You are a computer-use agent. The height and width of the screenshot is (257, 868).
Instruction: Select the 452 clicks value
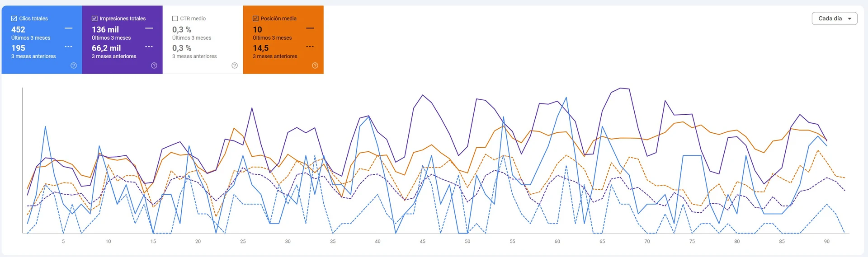[18, 29]
